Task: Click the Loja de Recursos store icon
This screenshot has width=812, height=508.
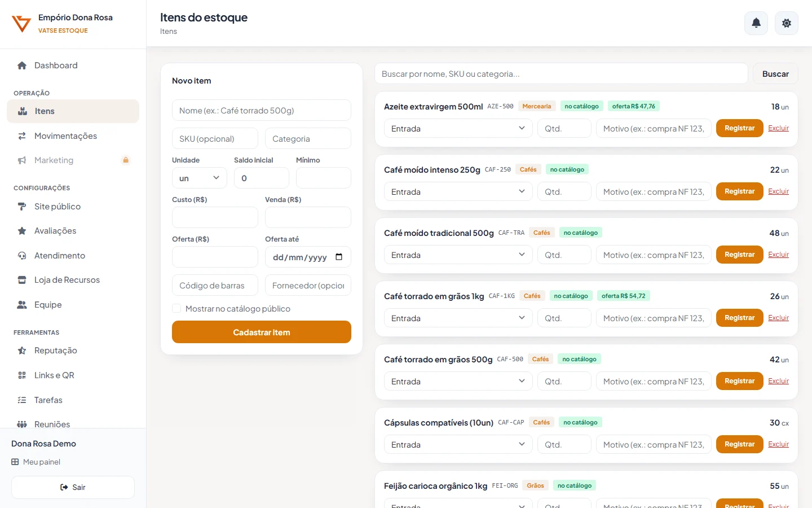Action: (x=22, y=280)
